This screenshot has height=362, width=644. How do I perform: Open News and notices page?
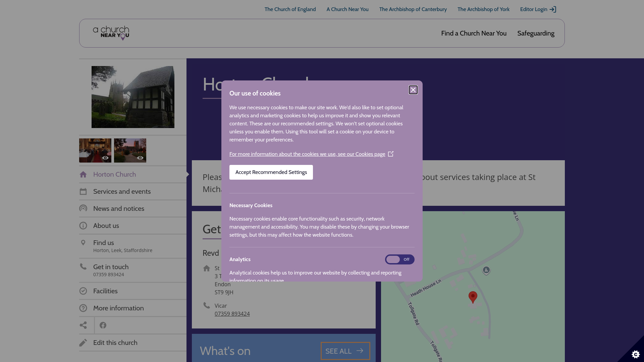coord(133,208)
